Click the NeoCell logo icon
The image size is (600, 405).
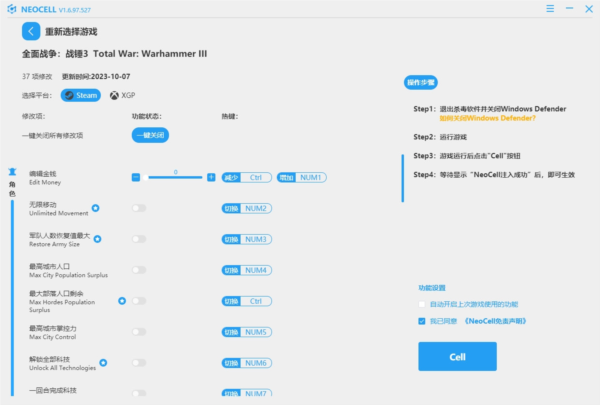(x=11, y=8)
